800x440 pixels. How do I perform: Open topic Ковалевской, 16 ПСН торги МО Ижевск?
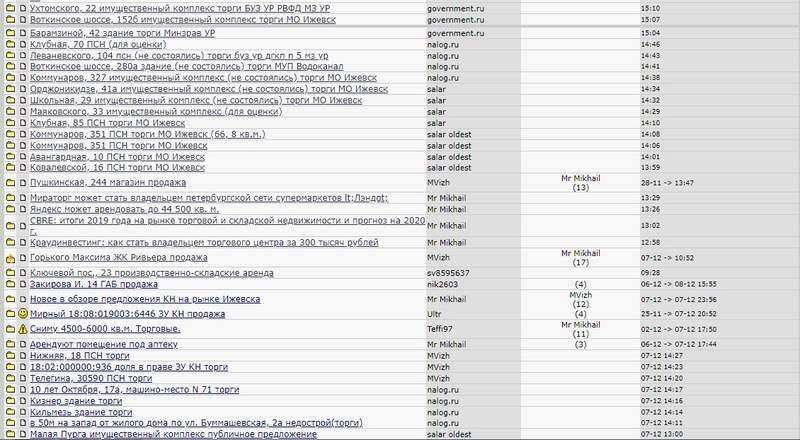tap(117, 167)
